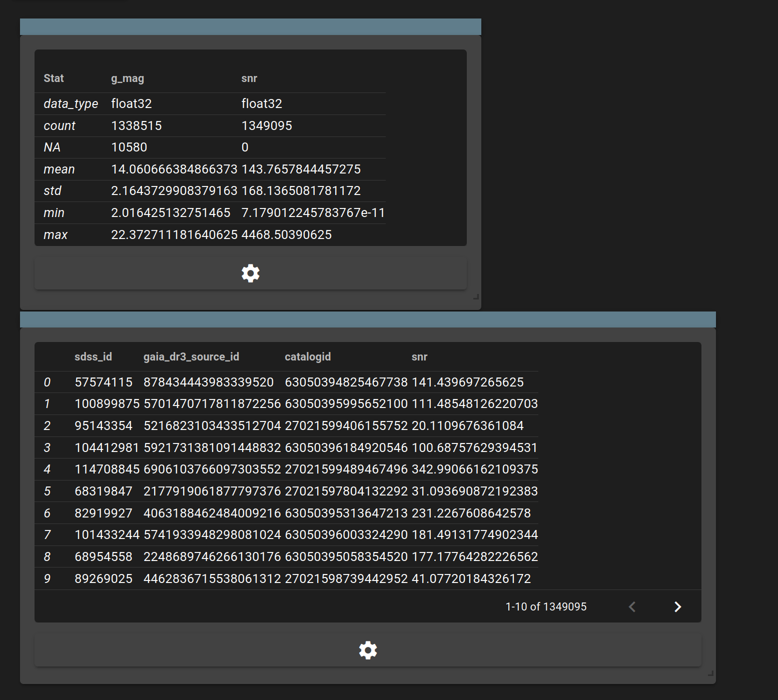Select the data_type row label
The width and height of the screenshot is (778, 700).
coord(71,103)
